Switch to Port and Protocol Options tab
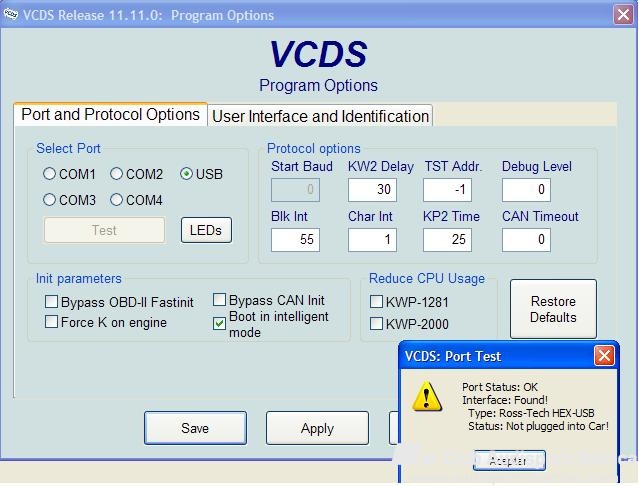 pyautogui.click(x=110, y=114)
